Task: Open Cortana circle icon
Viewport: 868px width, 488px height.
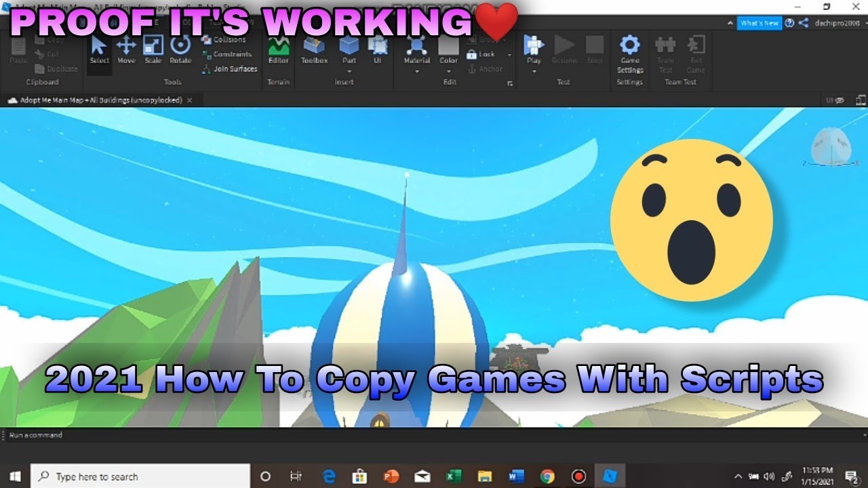Action: [x=265, y=476]
